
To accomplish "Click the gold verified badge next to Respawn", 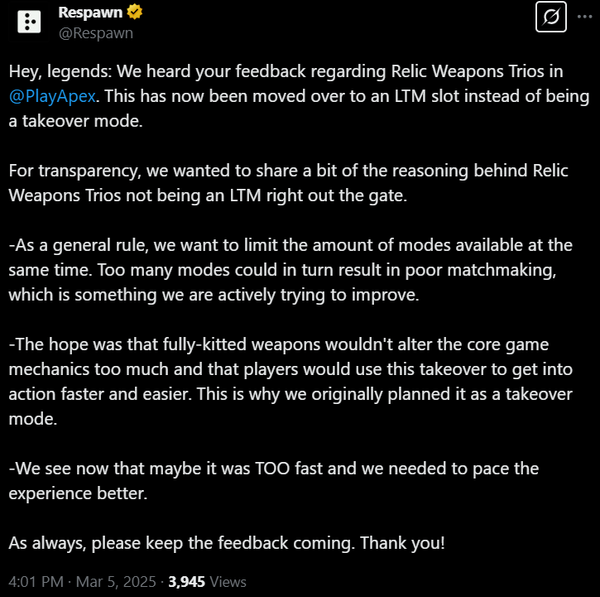I will (x=134, y=12).
